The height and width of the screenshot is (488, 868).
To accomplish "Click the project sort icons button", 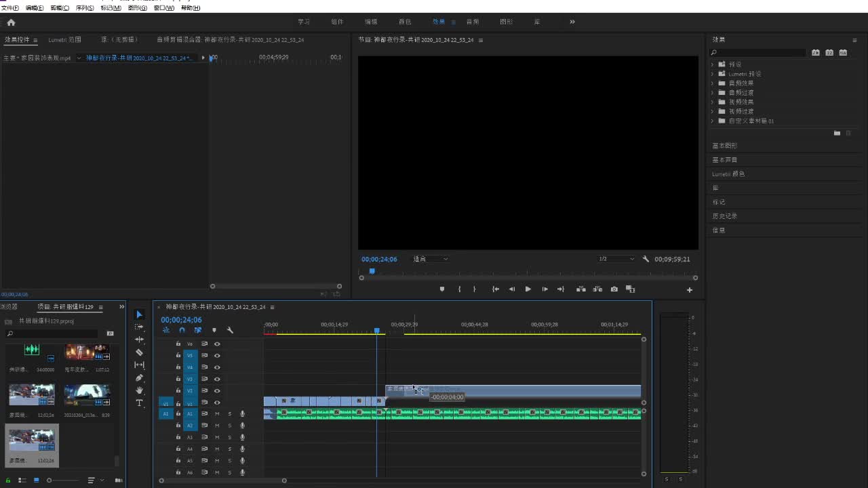I will [x=91, y=481].
